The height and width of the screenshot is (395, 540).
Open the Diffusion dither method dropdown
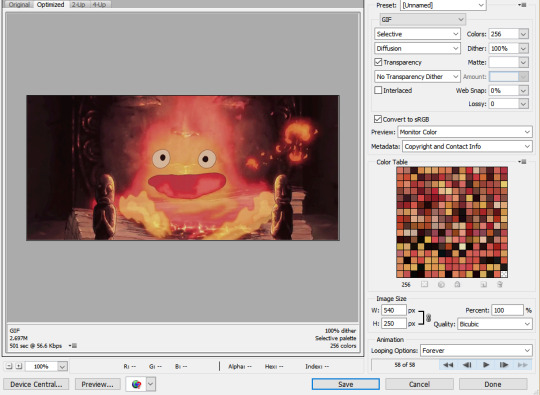point(417,48)
